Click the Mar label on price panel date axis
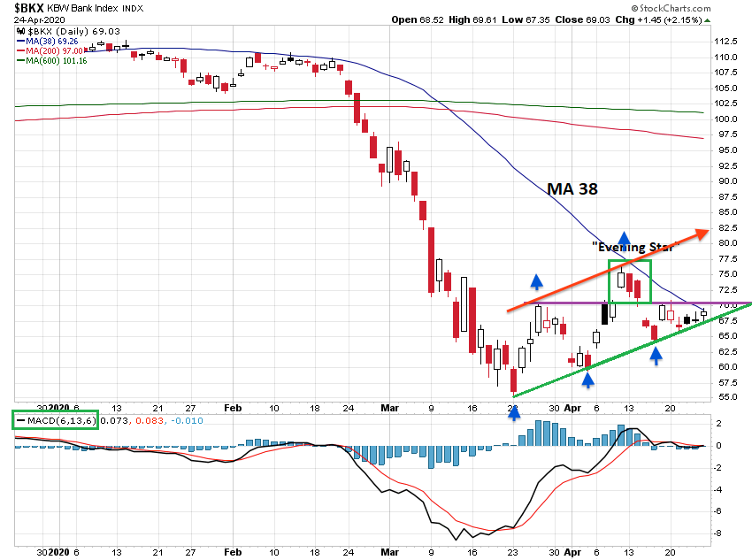This screenshot has height=560, width=752. (389, 408)
